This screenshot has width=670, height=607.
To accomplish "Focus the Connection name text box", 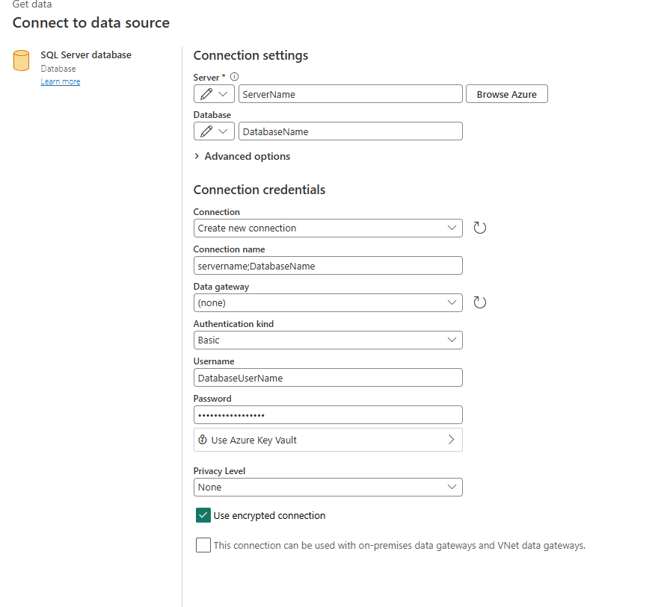I will (x=328, y=266).
